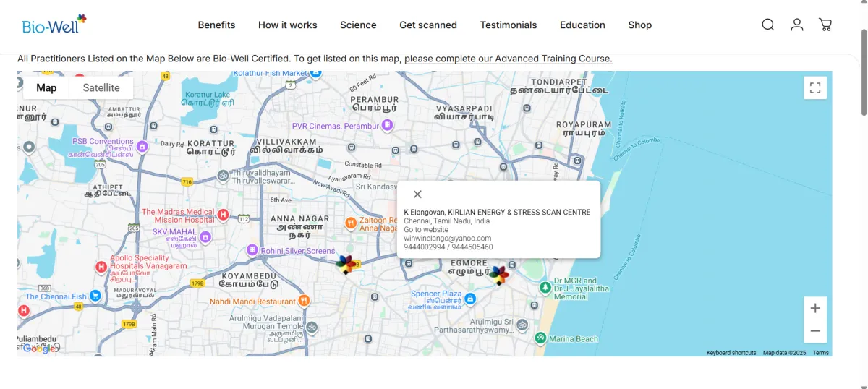Open the user account icon

tap(797, 25)
